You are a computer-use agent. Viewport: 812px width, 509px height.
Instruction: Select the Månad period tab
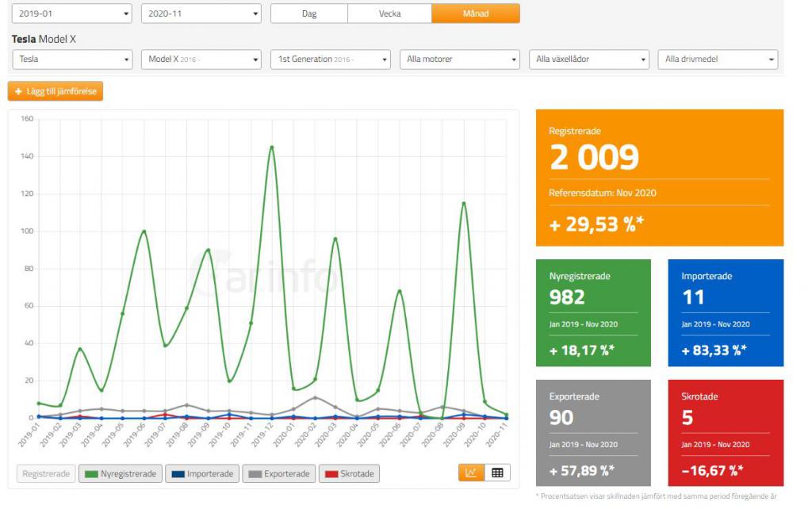click(476, 13)
